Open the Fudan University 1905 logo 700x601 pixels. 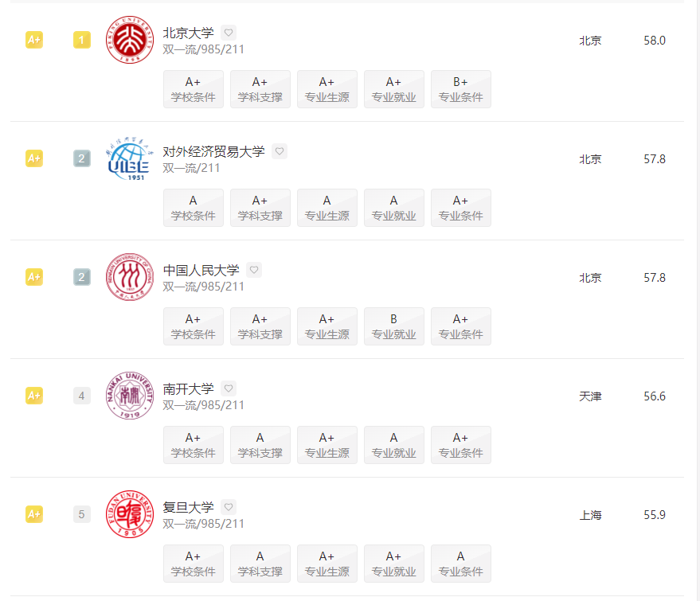coord(130,514)
